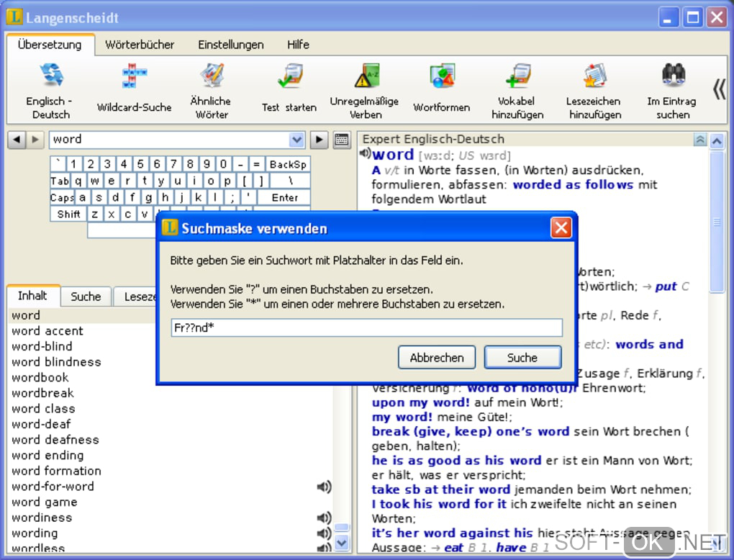Click phrase worded as follows

573,184
